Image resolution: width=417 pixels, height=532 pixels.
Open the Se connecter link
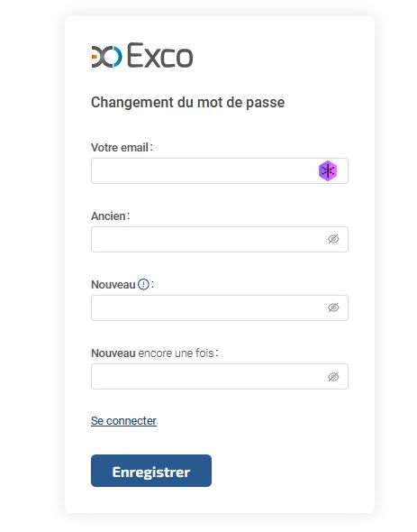coord(123,421)
